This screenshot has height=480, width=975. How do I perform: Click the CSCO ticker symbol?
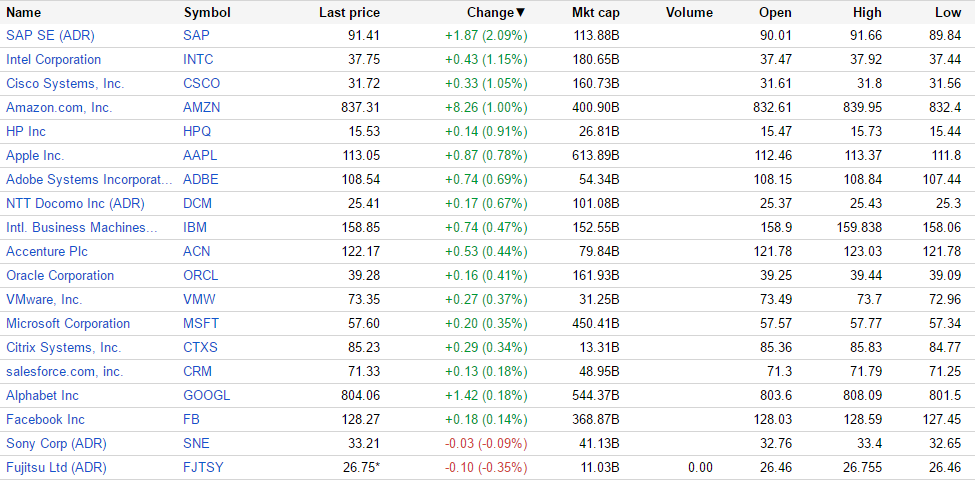(x=202, y=83)
